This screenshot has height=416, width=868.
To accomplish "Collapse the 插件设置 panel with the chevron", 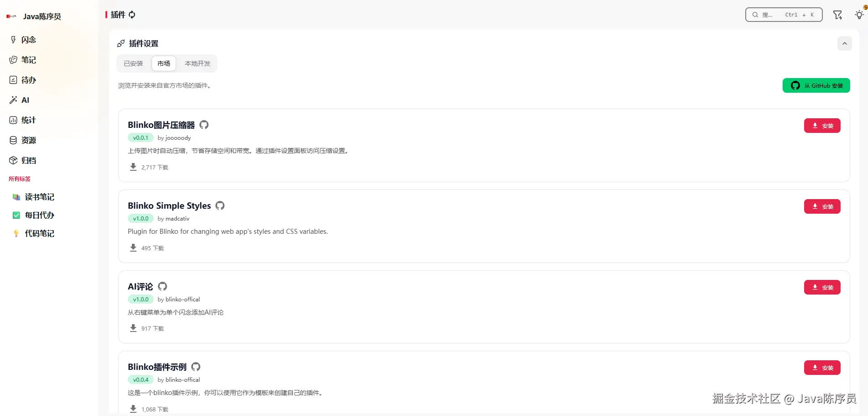I will [844, 43].
